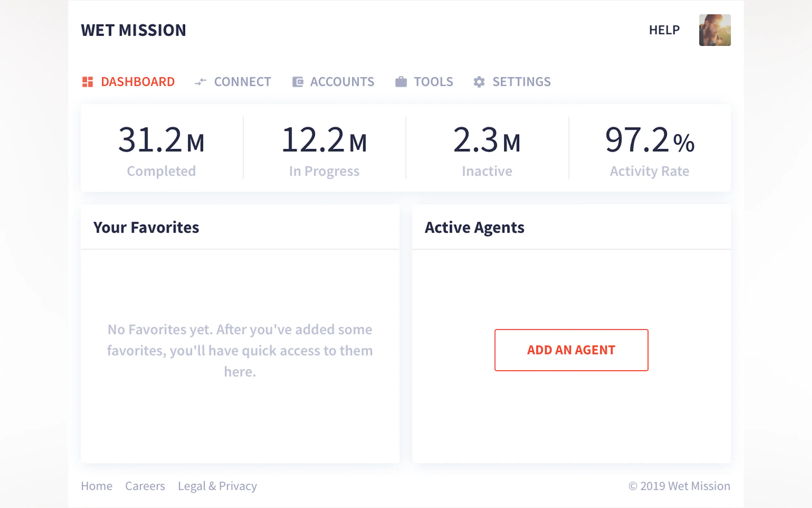Click the Tools briefcase icon
This screenshot has width=812, height=508.
[401, 82]
